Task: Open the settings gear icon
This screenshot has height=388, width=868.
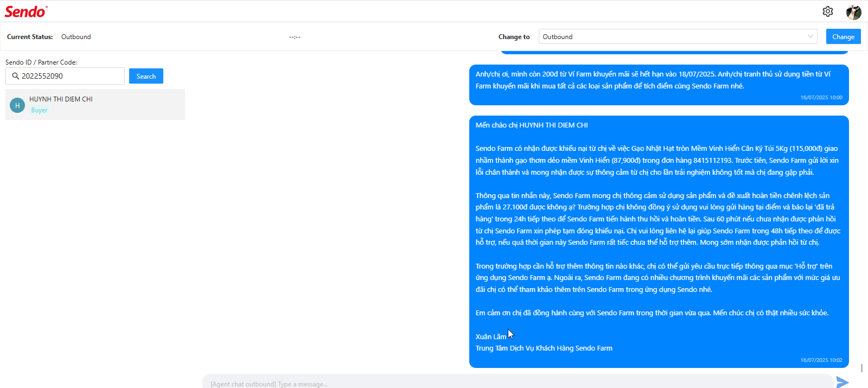Action: click(x=827, y=11)
